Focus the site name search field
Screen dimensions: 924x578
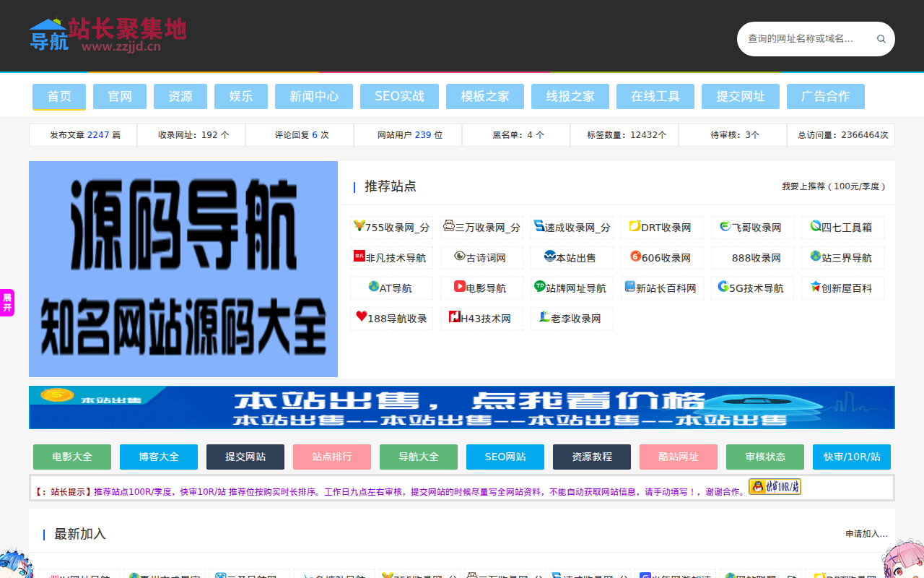pyautogui.click(x=803, y=39)
